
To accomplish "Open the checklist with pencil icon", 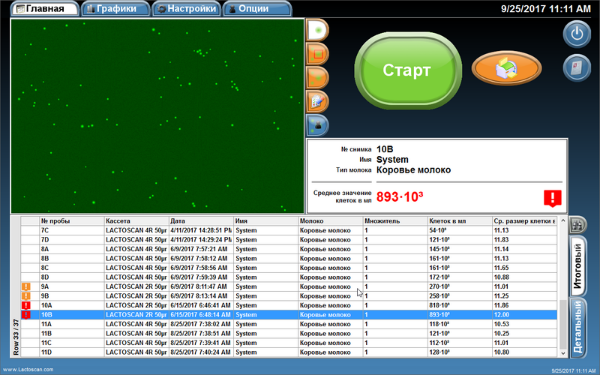I will [317, 101].
